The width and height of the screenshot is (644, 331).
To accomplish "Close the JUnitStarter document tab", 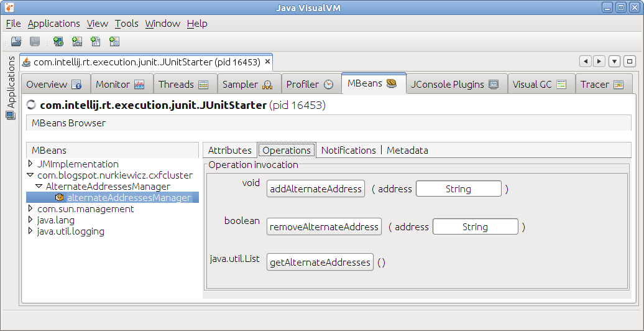I will (267, 62).
